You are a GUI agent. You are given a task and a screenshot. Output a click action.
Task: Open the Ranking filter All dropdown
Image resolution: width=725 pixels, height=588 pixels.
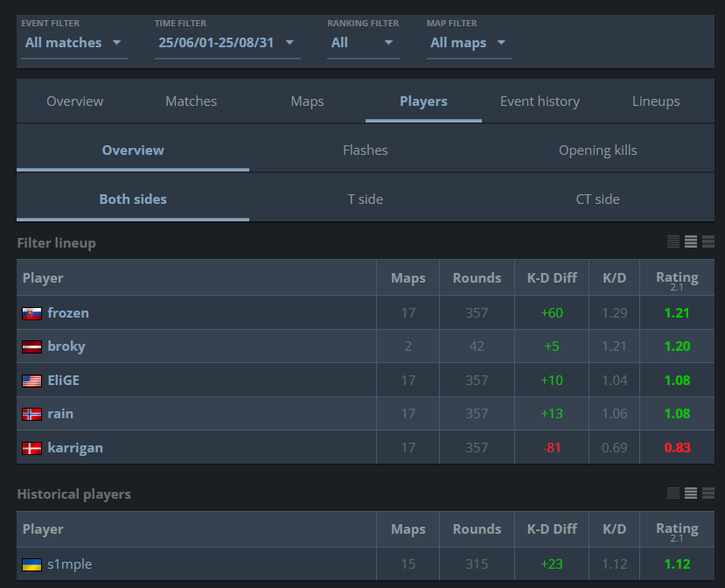point(363,43)
